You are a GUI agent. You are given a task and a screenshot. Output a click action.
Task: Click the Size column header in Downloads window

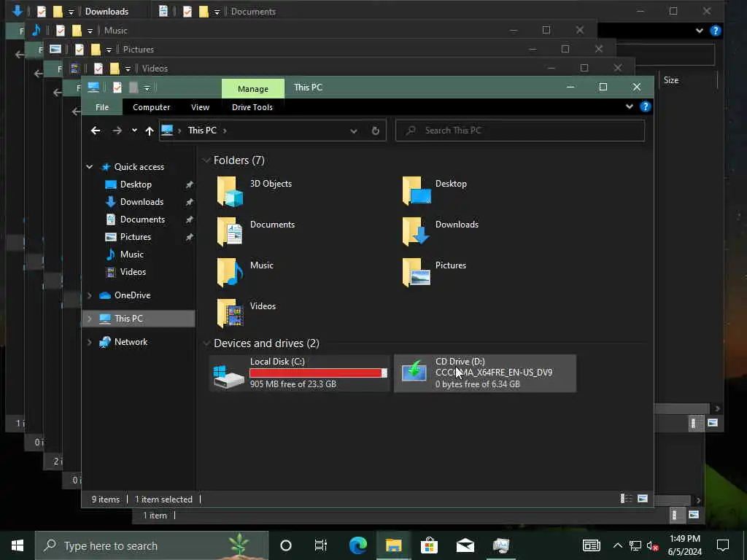(x=671, y=80)
